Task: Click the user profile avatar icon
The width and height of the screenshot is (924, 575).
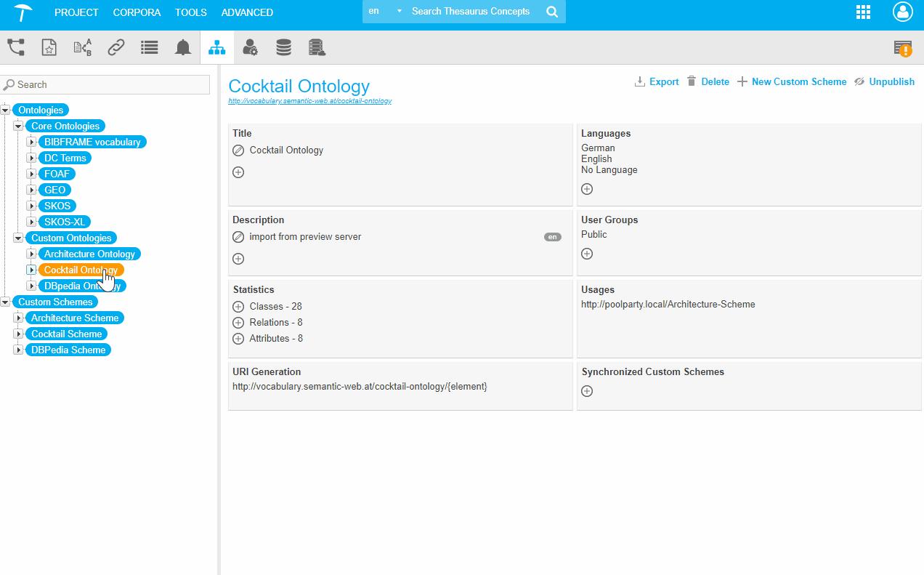Action: [902, 12]
